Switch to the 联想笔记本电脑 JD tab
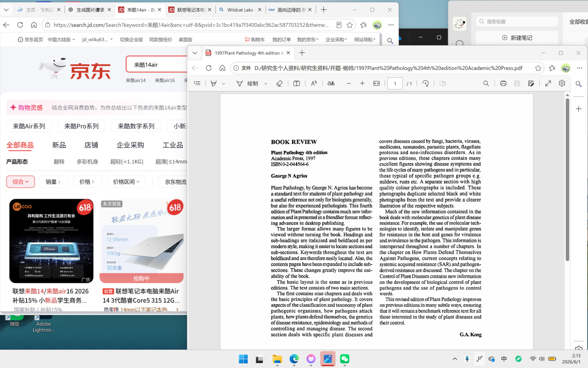Image resolution: width=588 pixels, height=368 pixels. pos(190,10)
